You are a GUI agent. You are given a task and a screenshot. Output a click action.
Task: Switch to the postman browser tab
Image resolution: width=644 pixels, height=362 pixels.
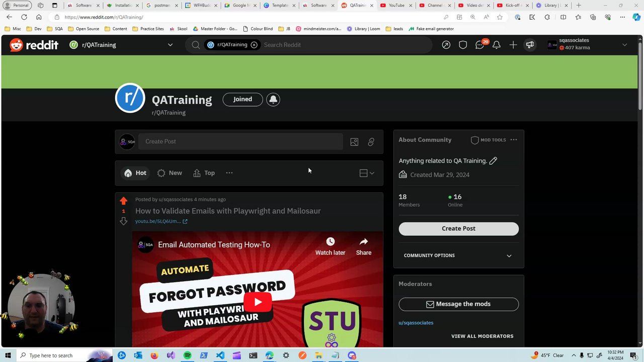pyautogui.click(x=161, y=6)
